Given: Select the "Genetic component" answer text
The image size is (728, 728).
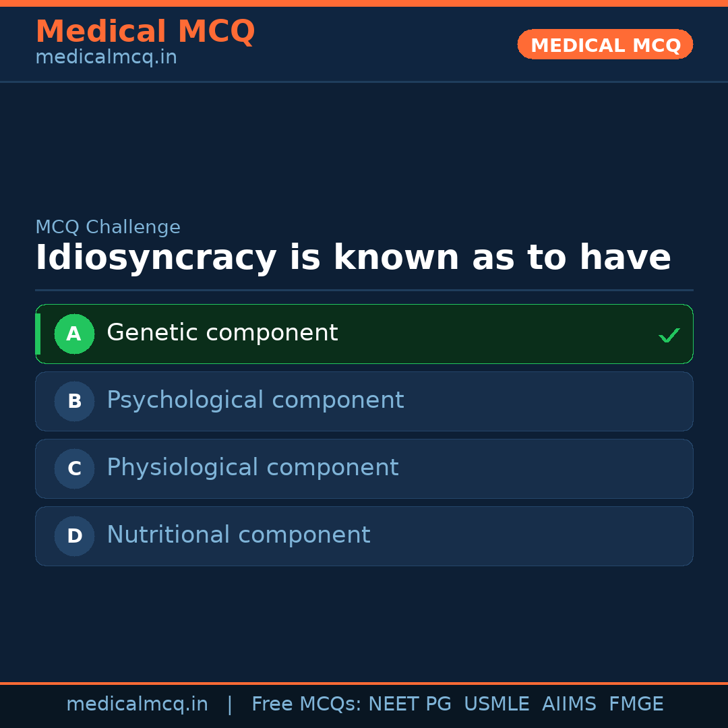Looking at the screenshot, I should pos(222,333).
